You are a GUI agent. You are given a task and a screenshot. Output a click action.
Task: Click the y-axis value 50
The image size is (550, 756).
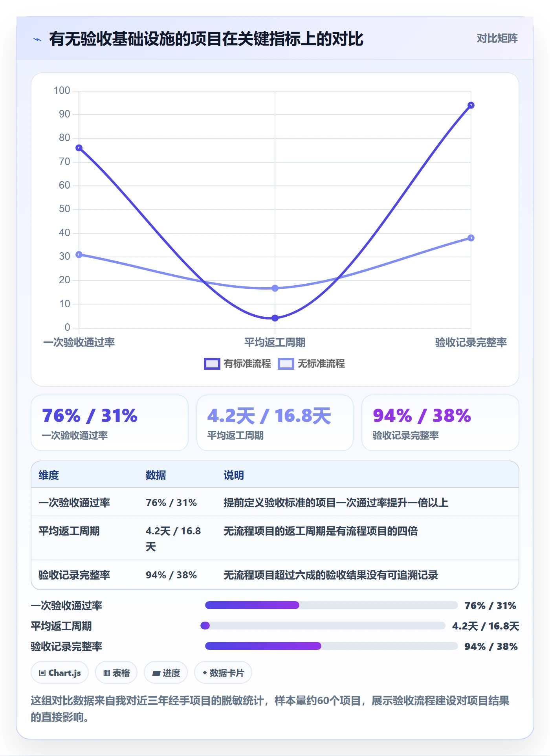click(x=64, y=209)
